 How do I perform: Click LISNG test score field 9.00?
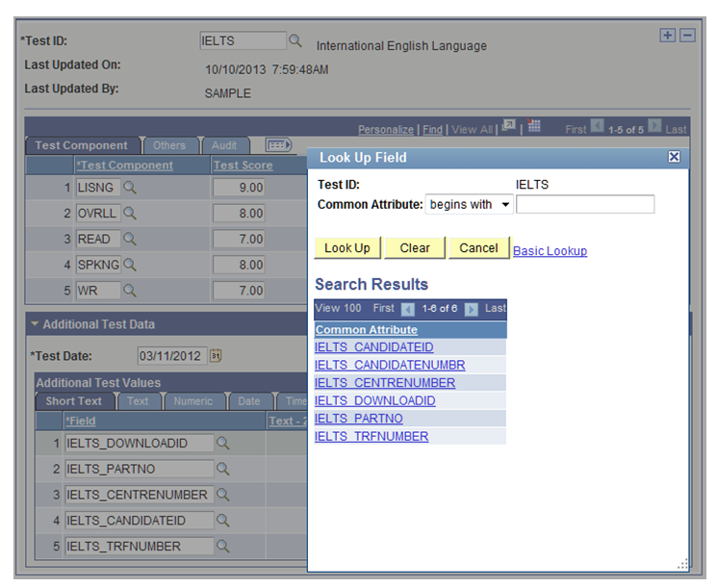pos(239,188)
